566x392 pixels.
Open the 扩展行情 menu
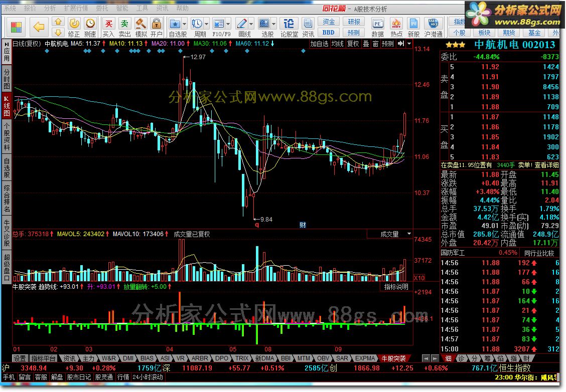point(76,8)
